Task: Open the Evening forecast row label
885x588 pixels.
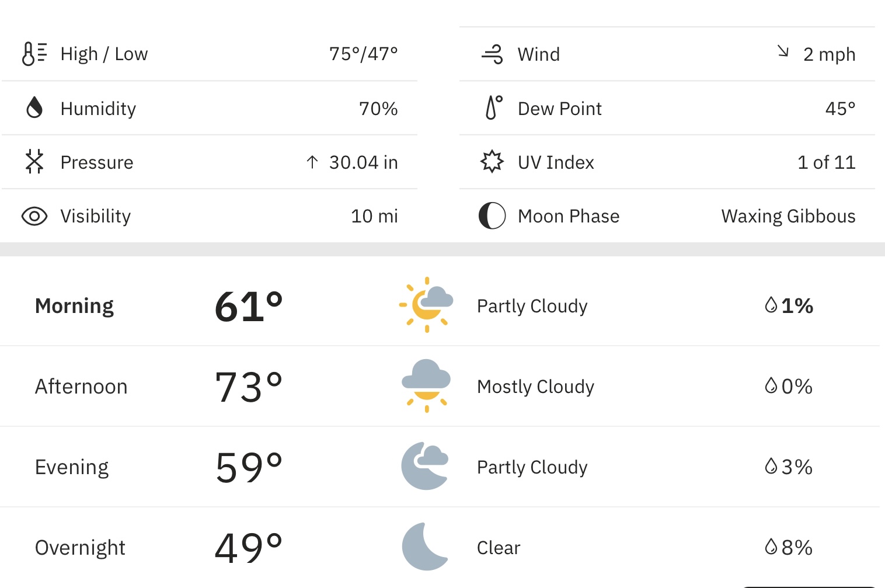Action: coord(72,467)
